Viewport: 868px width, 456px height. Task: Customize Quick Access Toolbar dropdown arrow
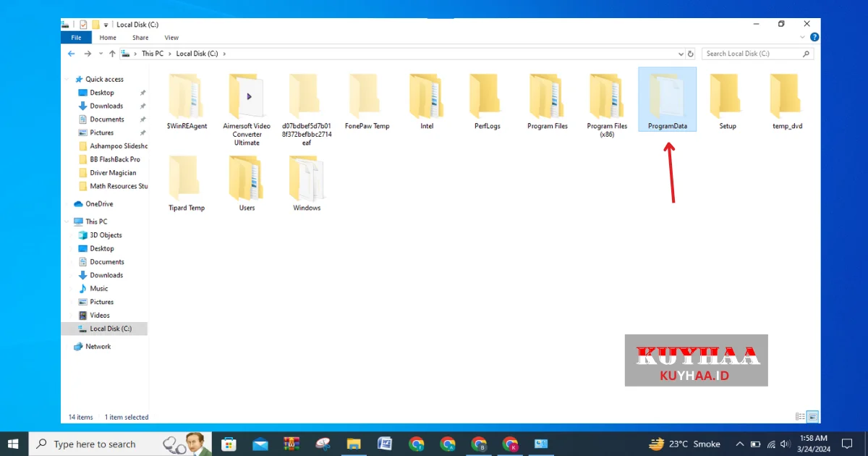point(106,25)
